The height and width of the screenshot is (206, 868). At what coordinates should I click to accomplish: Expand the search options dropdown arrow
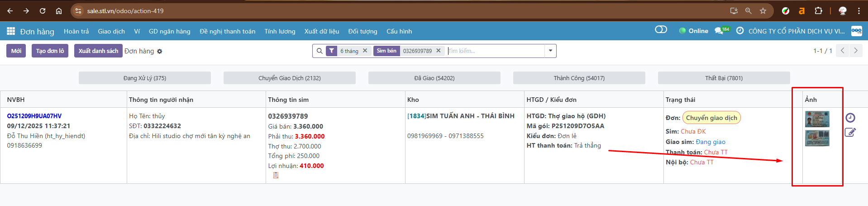550,51
